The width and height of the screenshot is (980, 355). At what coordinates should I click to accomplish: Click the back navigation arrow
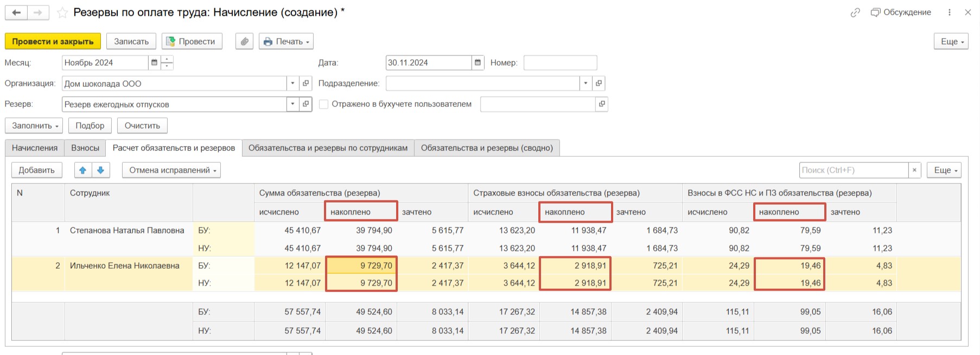[16, 12]
